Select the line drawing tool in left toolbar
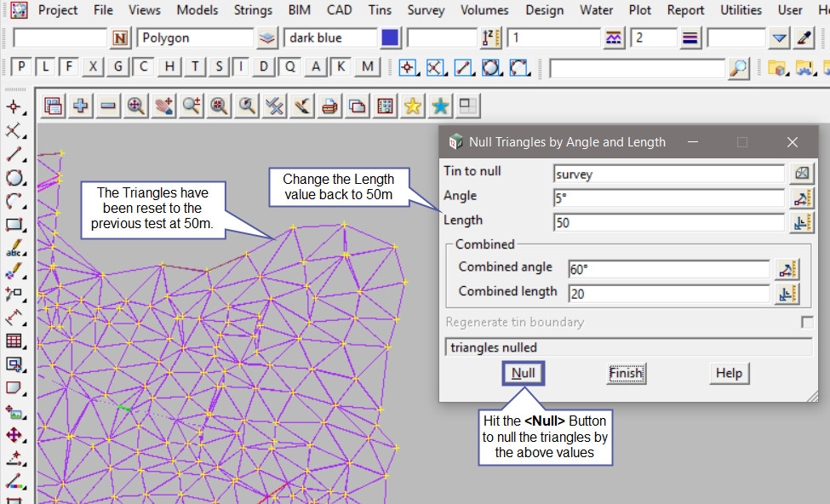The height and width of the screenshot is (504, 830). [14, 154]
